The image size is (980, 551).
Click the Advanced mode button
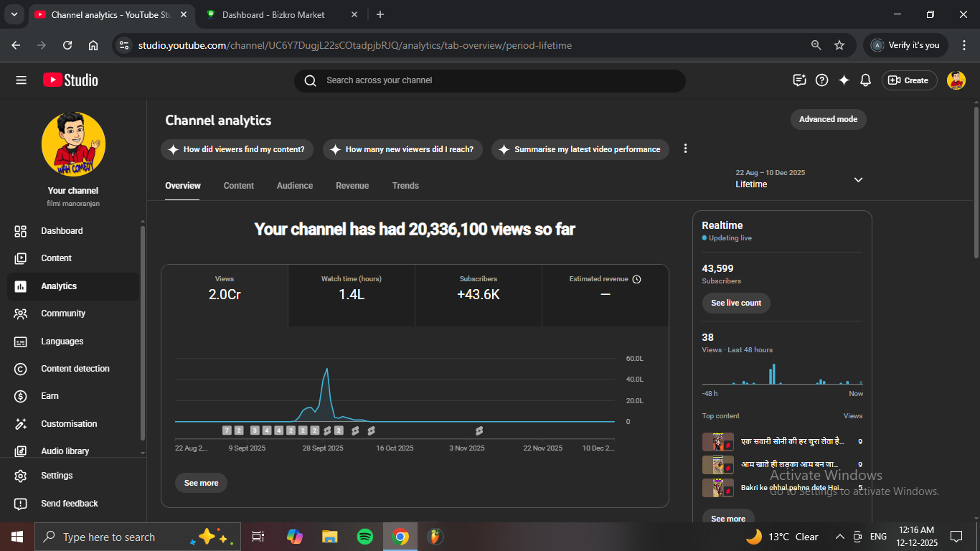tap(828, 119)
